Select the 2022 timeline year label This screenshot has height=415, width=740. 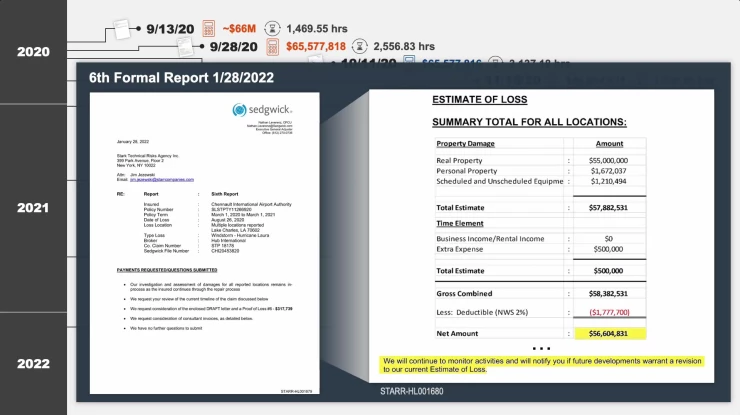point(33,364)
